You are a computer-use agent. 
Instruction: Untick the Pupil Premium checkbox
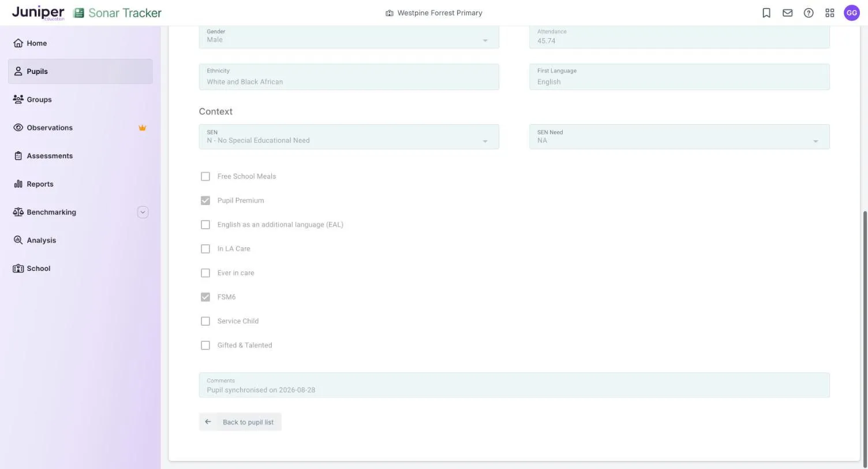pos(205,200)
